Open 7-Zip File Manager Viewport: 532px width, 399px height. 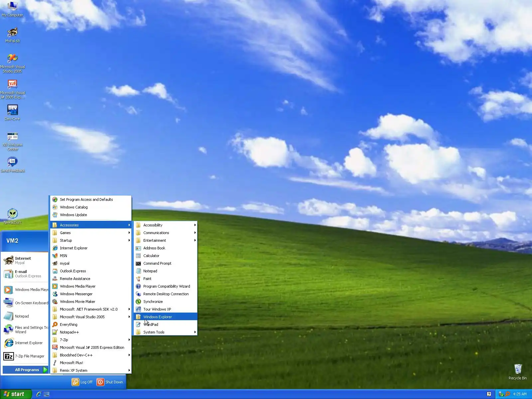[x=25, y=356]
